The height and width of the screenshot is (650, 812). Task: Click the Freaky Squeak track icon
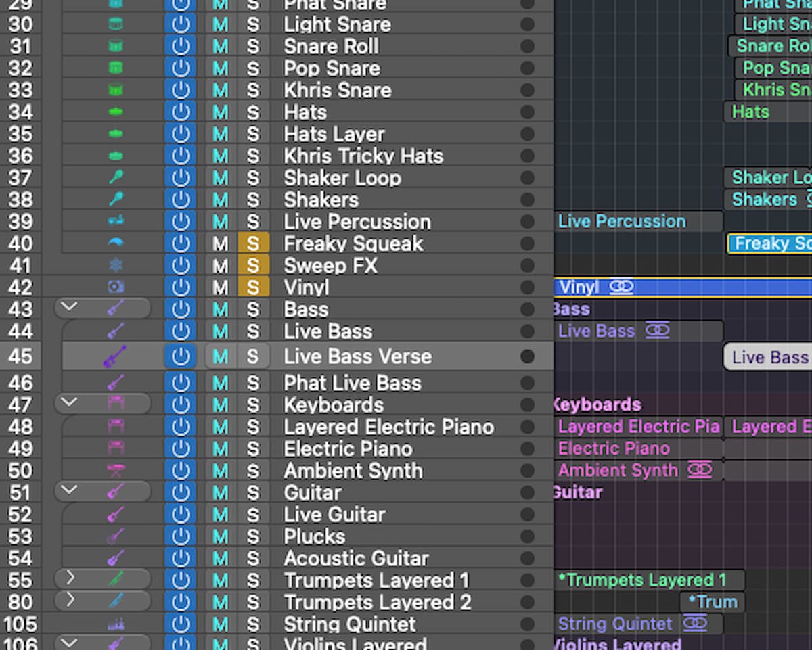pos(116,243)
